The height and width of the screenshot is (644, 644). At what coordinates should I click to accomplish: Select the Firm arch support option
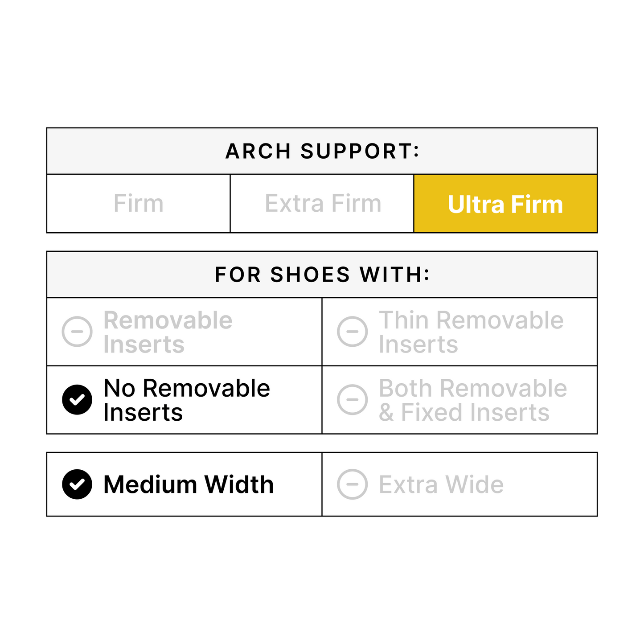[x=138, y=204]
